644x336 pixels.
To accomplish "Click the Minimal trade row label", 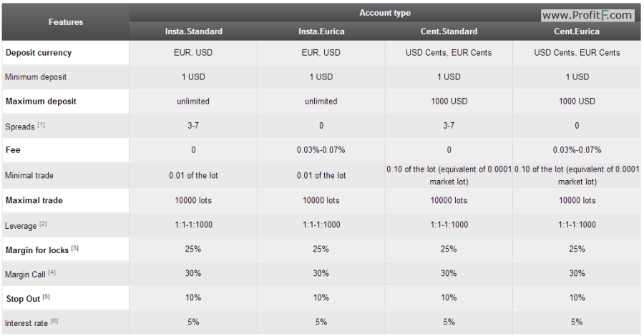I will click(29, 176).
